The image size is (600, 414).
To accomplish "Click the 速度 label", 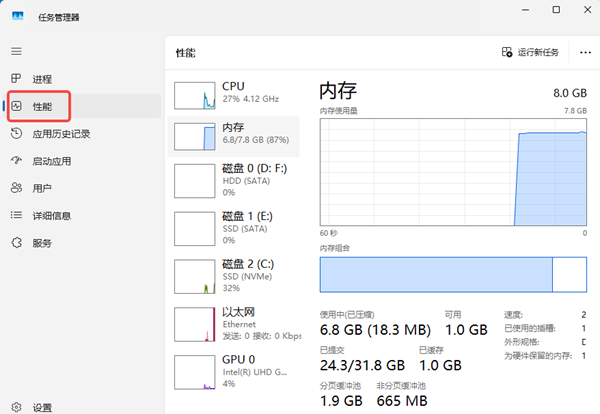I will (x=513, y=315).
